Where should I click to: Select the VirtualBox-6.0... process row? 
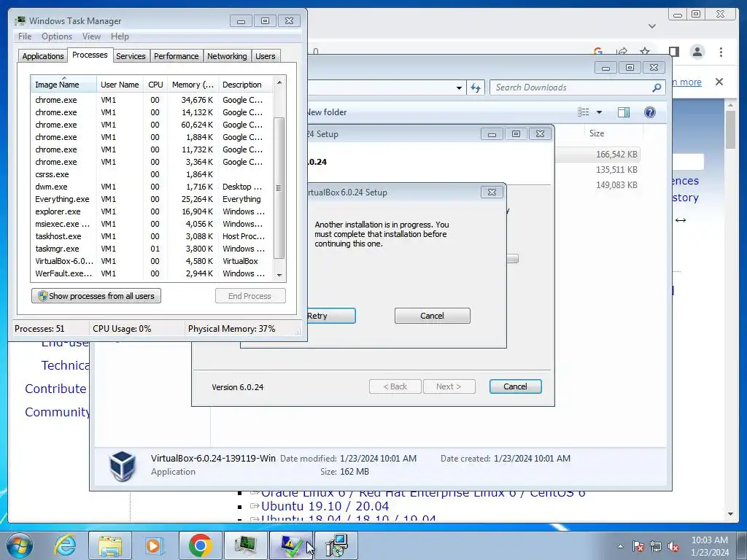pyautogui.click(x=152, y=261)
